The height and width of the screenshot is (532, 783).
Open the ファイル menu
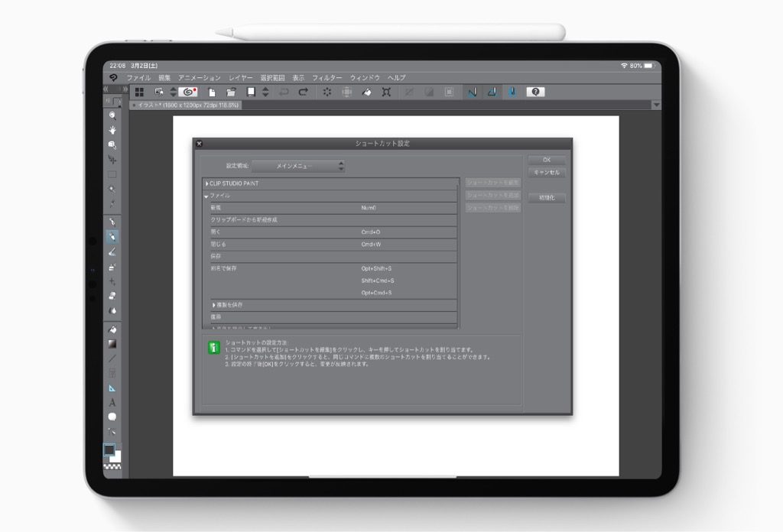click(138, 78)
